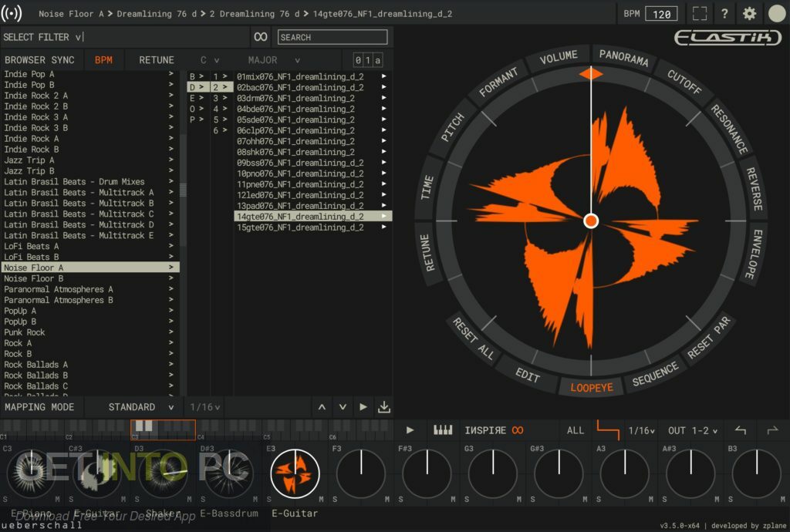Click the F3 pad knob
Image resolution: width=790 pixels, height=532 pixels.
point(361,473)
